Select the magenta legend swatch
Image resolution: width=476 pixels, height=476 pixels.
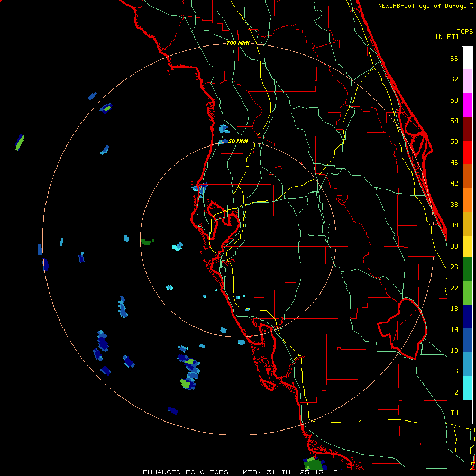pyautogui.click(x=467, y=105)
